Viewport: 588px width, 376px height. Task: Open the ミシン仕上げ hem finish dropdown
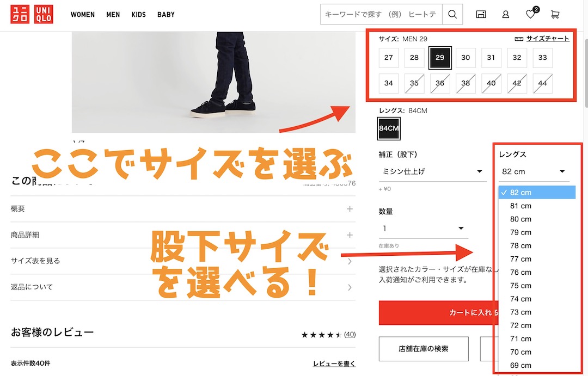click(x=432, y=171)
